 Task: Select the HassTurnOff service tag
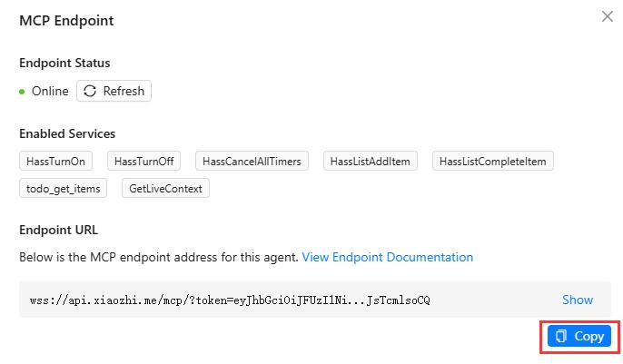[143, 161]
